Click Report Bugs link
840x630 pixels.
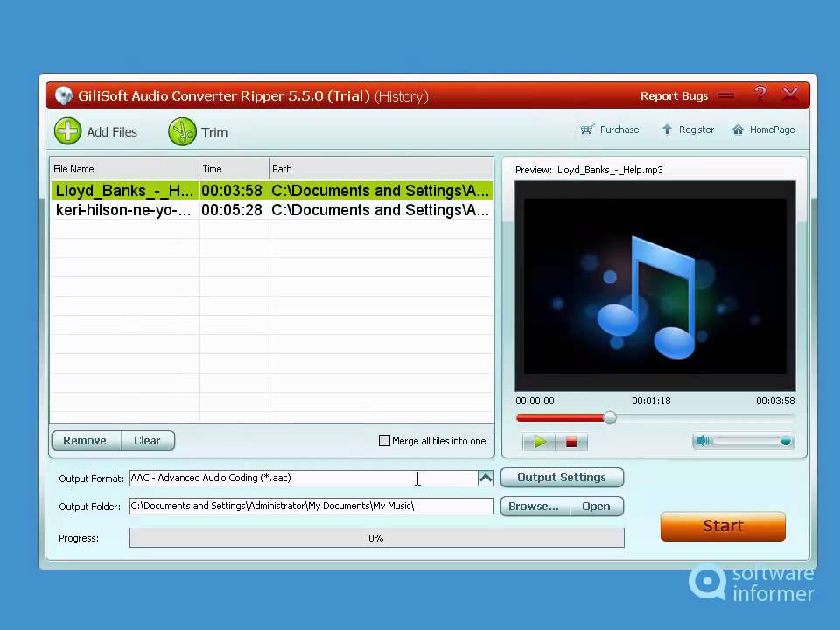point(674,96)
